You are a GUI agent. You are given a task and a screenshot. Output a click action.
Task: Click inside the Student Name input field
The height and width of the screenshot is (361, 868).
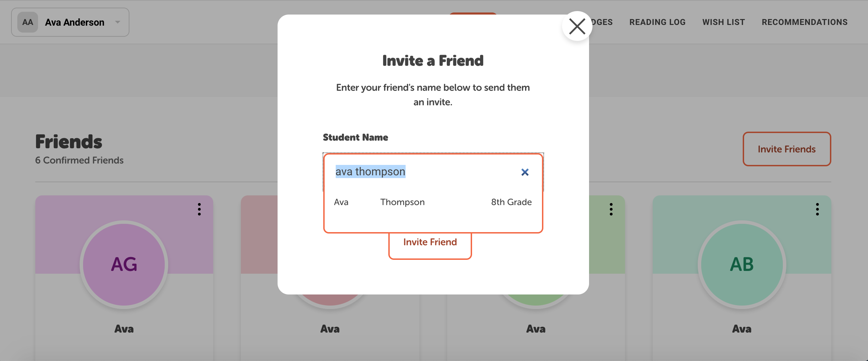pos(415,171)
